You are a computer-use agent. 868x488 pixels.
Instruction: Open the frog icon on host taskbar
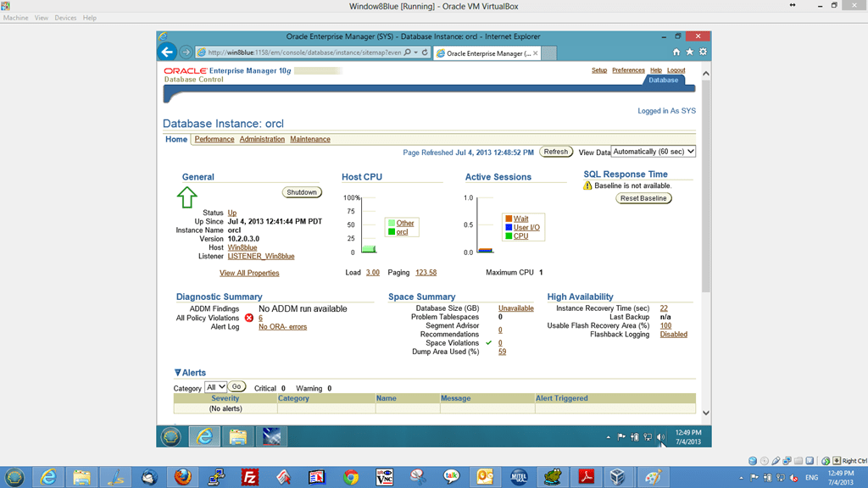(553, 477)
